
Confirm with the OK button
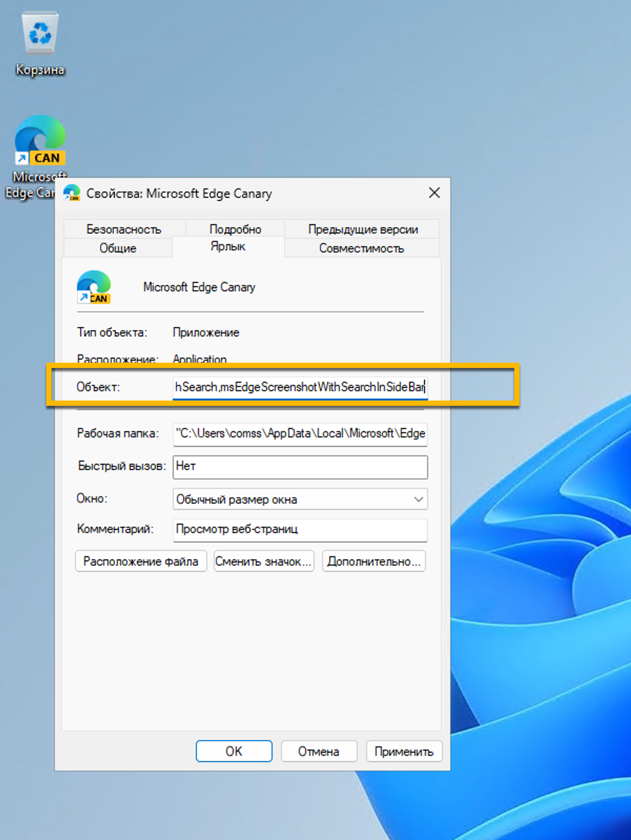pos(234,751)
